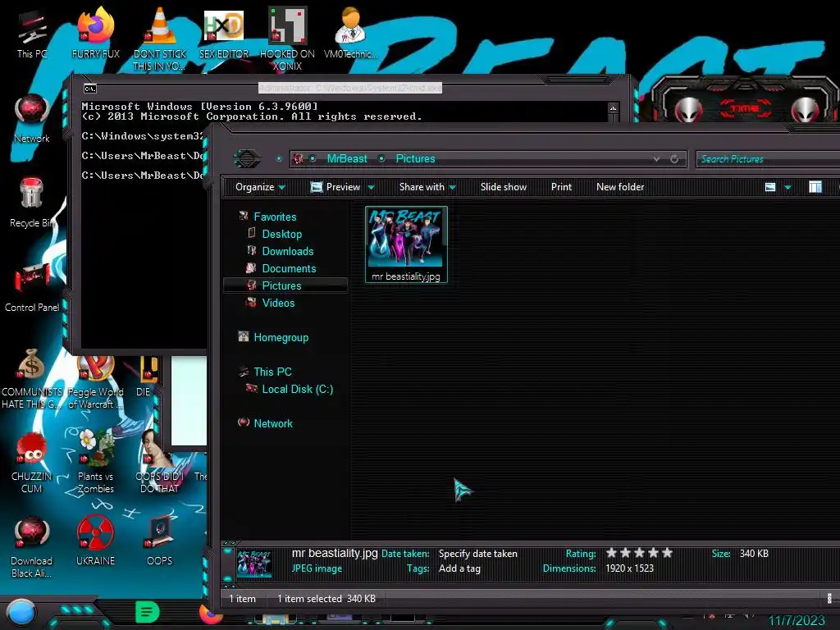Click the cmd window system menu icon
Image resolution: width=840 pixels, height=630 pixels.
[90, 89]
